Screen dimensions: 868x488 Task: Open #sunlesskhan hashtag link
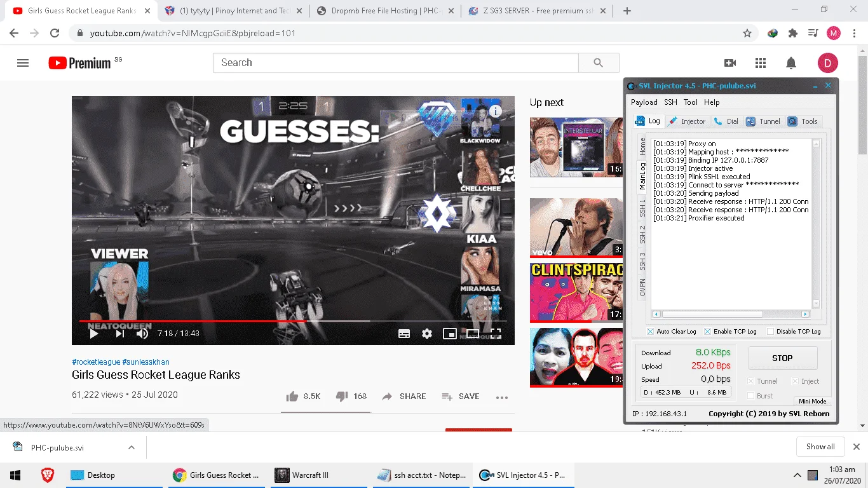pos(146,362)
